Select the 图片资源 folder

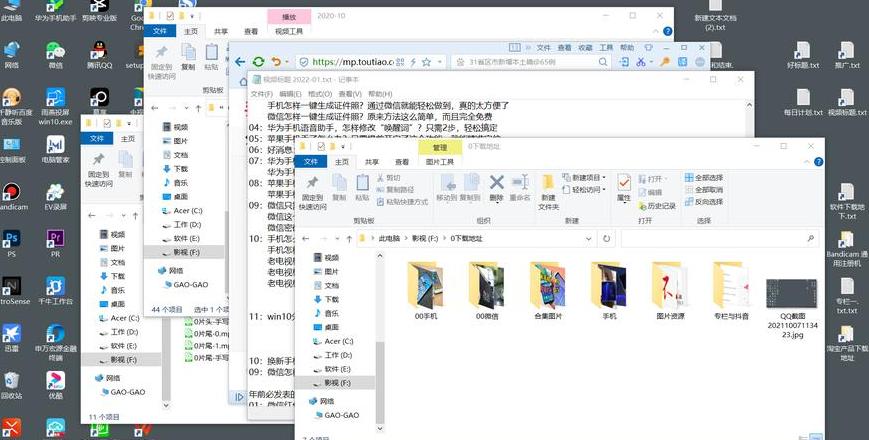tap(670, 291)
